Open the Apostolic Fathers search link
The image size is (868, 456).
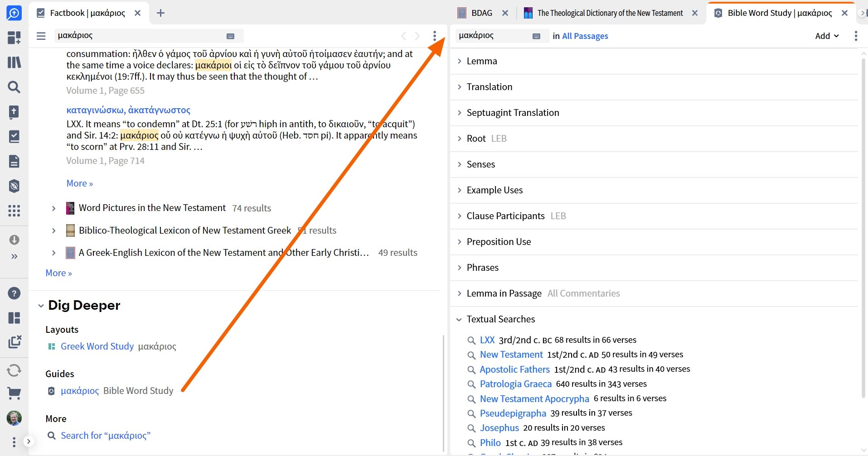point(514,370)
